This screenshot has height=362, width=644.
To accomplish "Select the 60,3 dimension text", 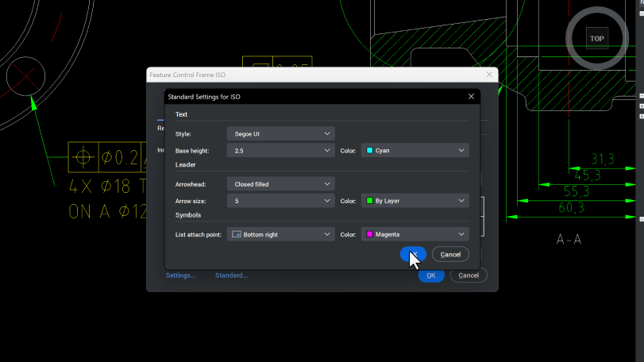I will [x=571, y=208].
